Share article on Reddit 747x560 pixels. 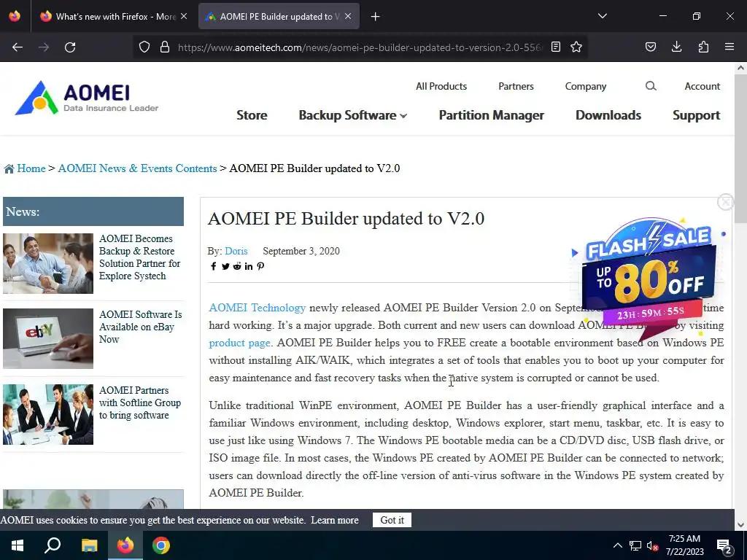tap(237, 266)
